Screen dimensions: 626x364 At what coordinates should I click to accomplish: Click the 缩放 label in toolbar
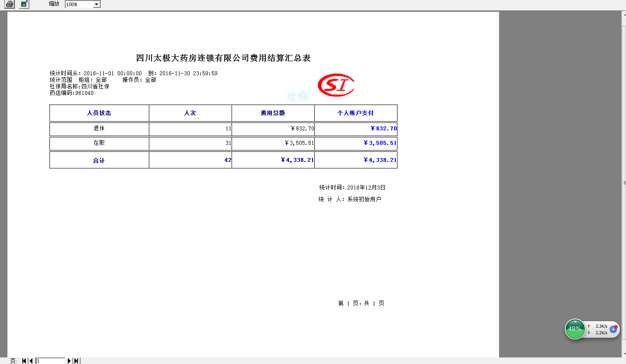(54, 3)
